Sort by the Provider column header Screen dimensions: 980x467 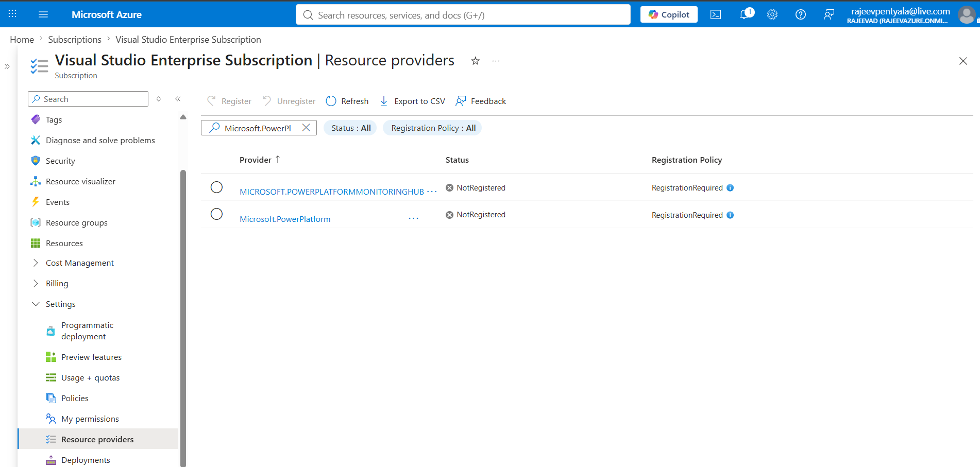(260, 160)
